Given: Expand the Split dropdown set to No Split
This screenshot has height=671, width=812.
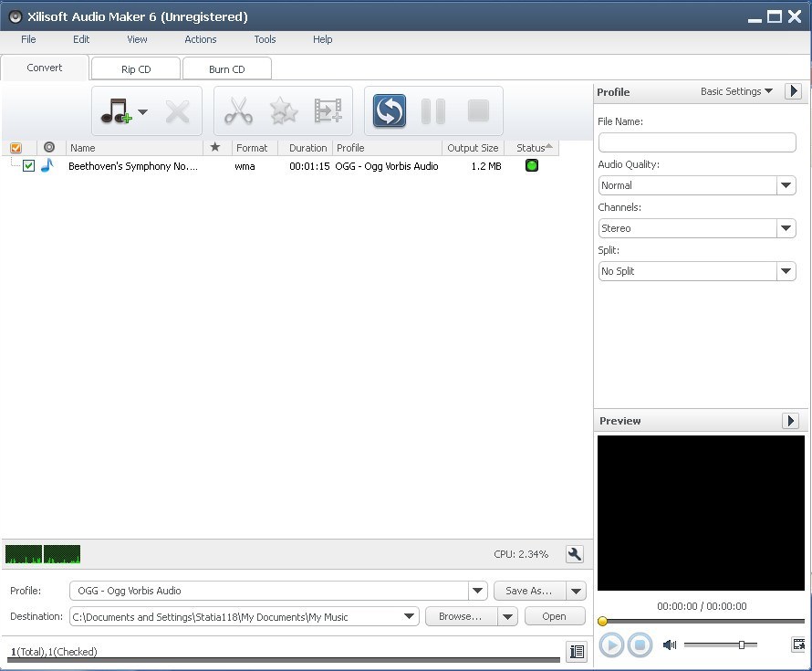Looking at the screenshot, I should click(x=785, y=271).
